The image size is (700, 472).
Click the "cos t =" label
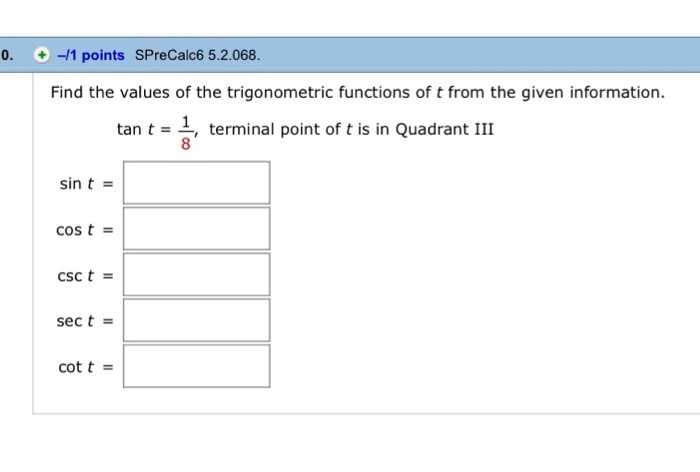86,230
